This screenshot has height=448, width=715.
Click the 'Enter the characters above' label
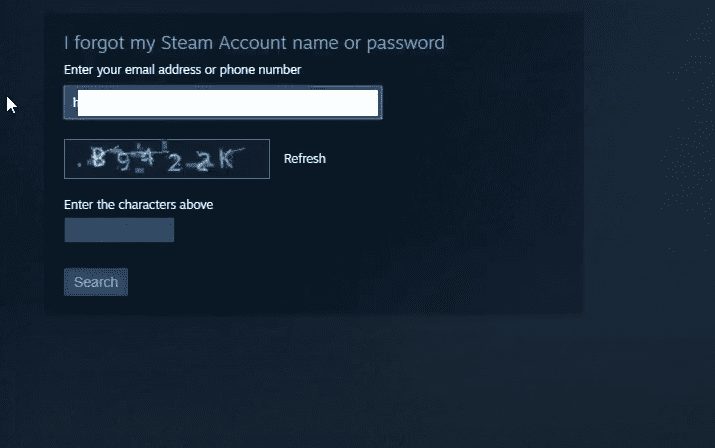click(x=139, y=204)
